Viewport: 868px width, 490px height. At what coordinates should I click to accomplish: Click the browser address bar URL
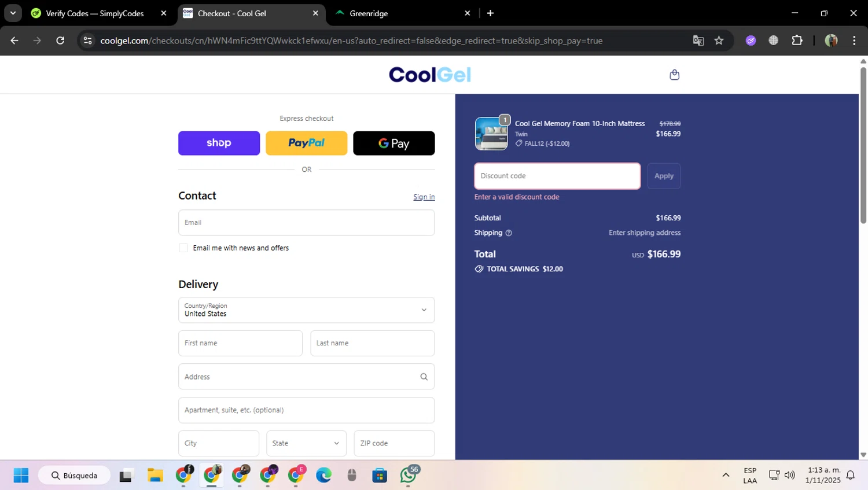(351, 40)
